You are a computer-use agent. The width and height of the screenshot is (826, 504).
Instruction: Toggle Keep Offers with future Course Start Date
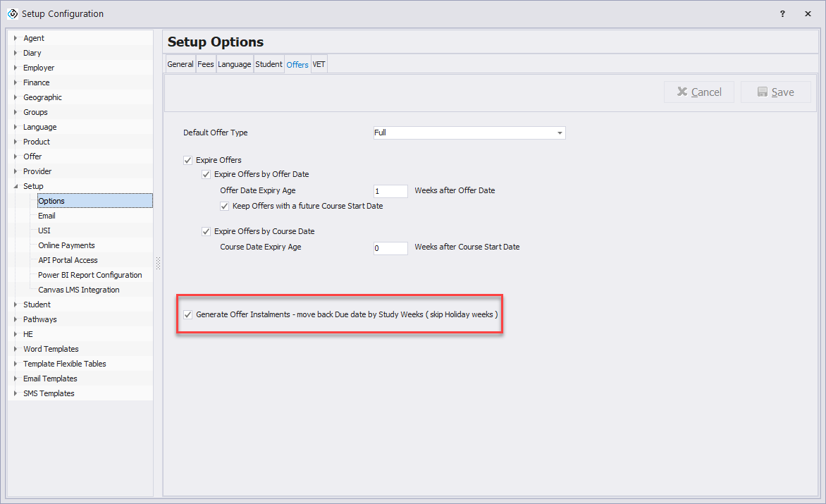(x=225, y=207)
